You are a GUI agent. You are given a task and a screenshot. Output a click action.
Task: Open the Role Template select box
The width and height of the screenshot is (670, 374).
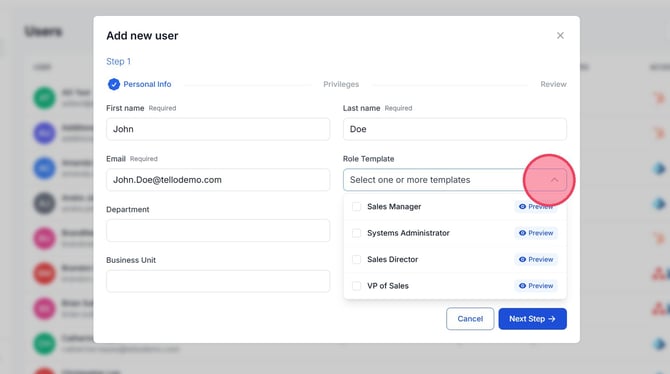point(455,180)
